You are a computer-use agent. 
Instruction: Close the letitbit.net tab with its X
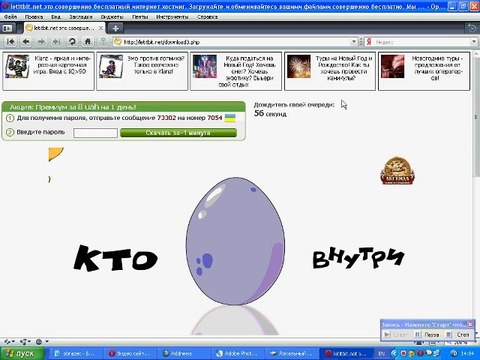[x=101, y=28]
